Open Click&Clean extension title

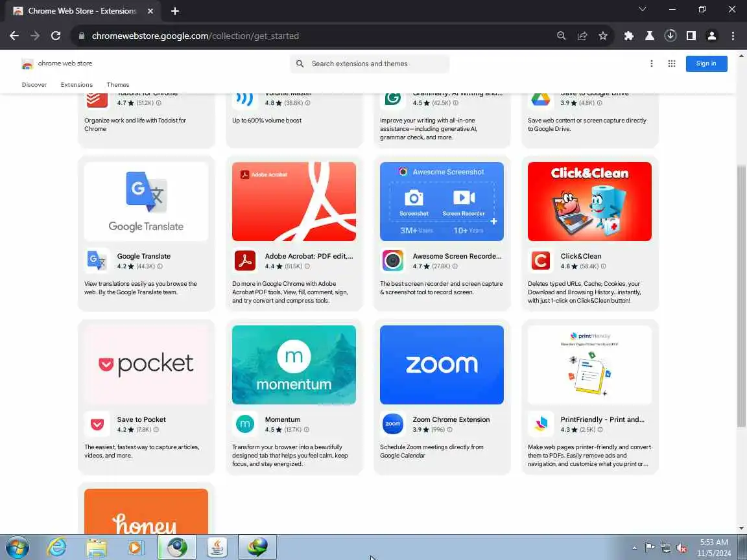coord(581,256)
